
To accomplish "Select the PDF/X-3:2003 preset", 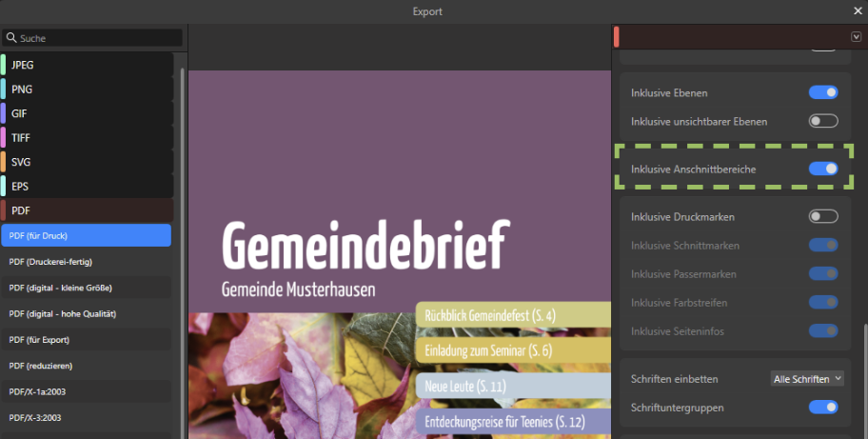I will point(87,417).
